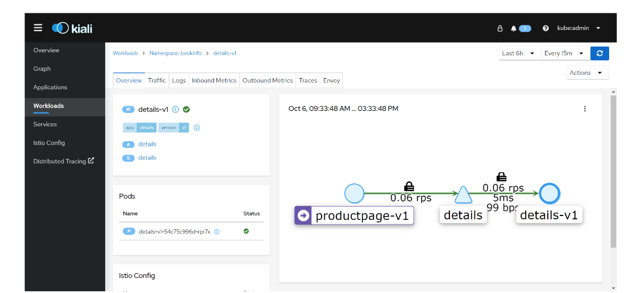The height and width of the screenshot is (293, 644).
Task: Open the Inbound Metrics tab
Action: (214, 80)
